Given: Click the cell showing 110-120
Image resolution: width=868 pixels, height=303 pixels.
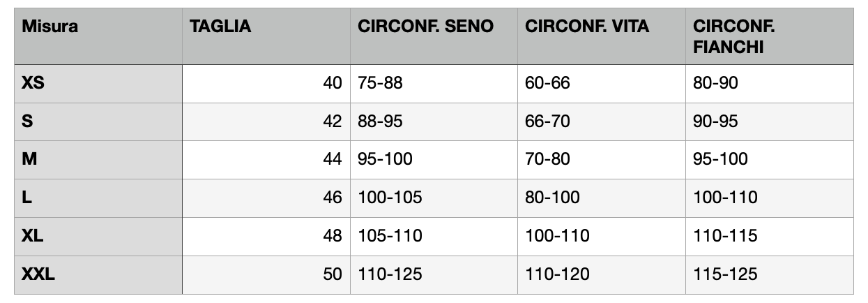Looking at the screenshot, I should [x=602, y=275].
